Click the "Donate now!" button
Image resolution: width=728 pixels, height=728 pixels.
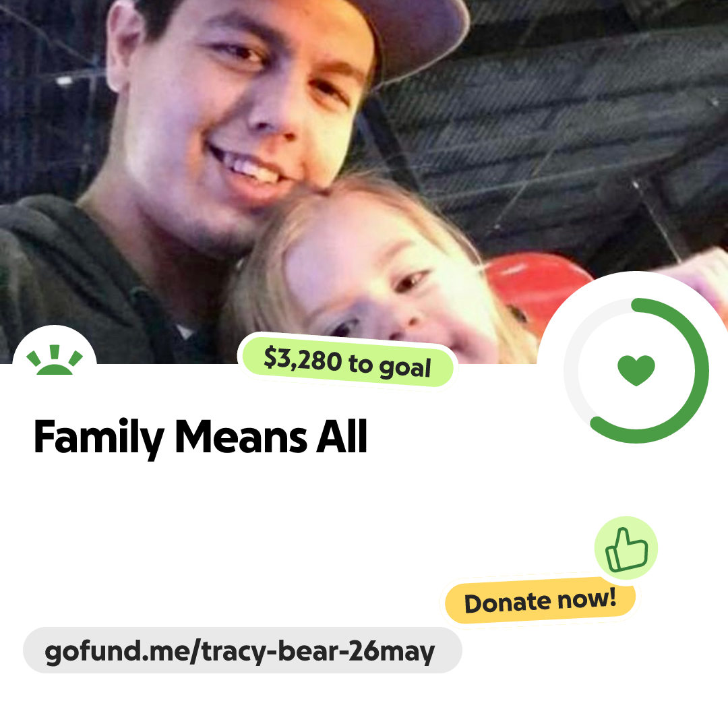(540, 601)
